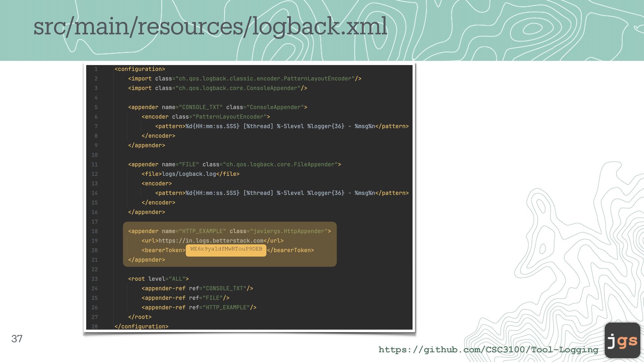Click the closing configuration tag on line 28
Image resolution: width=644 pixels, height=362 pixels.
(x=141, y=326)
